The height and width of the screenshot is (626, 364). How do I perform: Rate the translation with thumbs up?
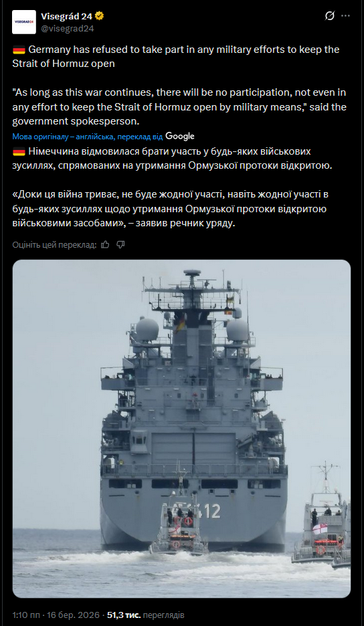tap(105, 244)
